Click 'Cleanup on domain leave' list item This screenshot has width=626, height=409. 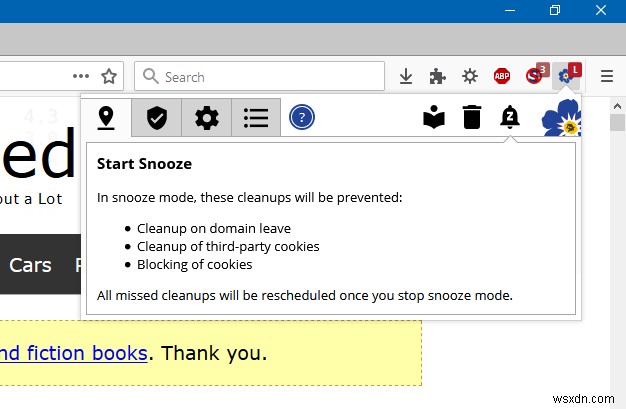(x=214, y=228)
